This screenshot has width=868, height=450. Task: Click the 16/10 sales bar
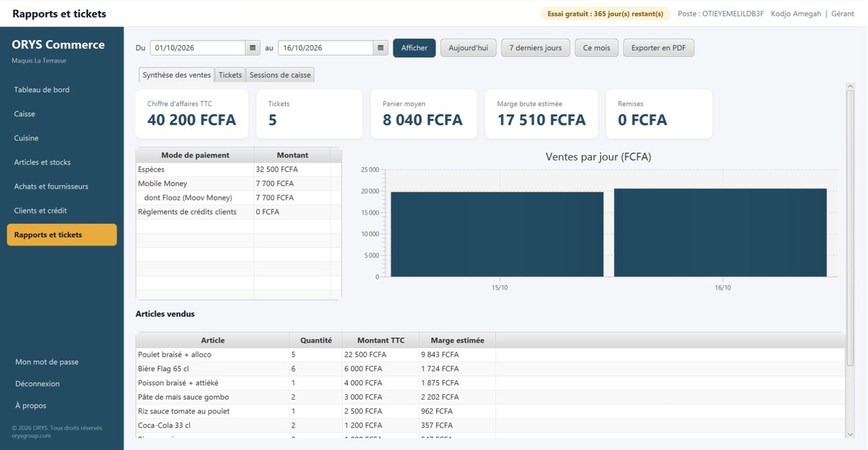point(720,233)
